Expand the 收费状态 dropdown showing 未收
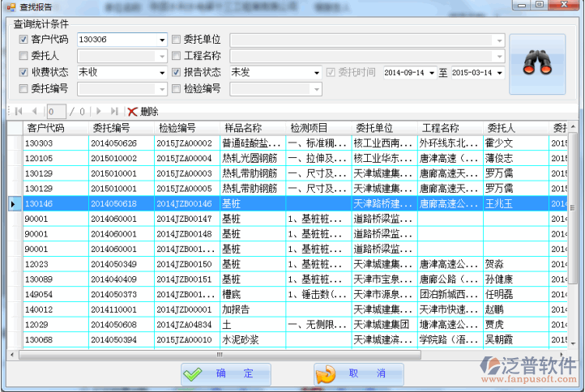The height and width of the screenshot is (392, 585). 162,72
